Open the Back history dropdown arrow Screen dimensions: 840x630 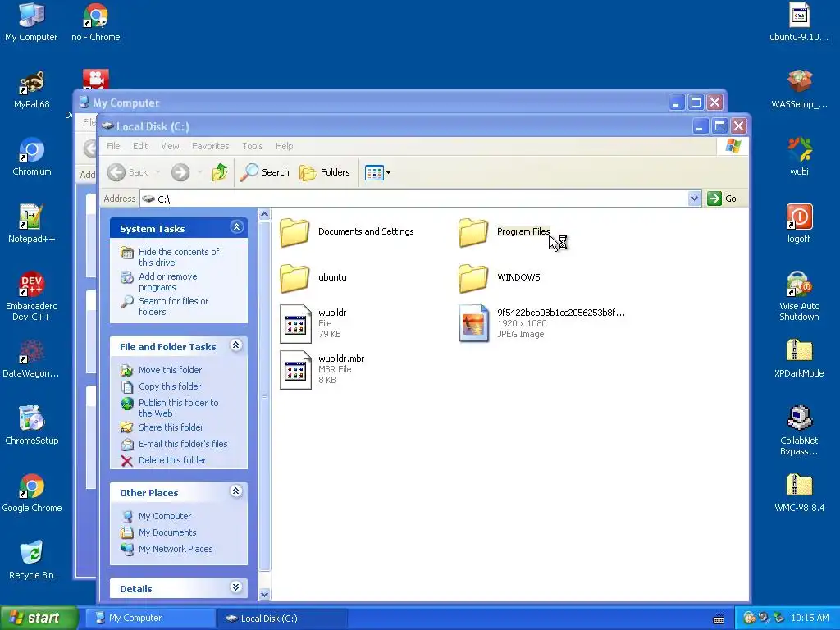click(158, 172)
